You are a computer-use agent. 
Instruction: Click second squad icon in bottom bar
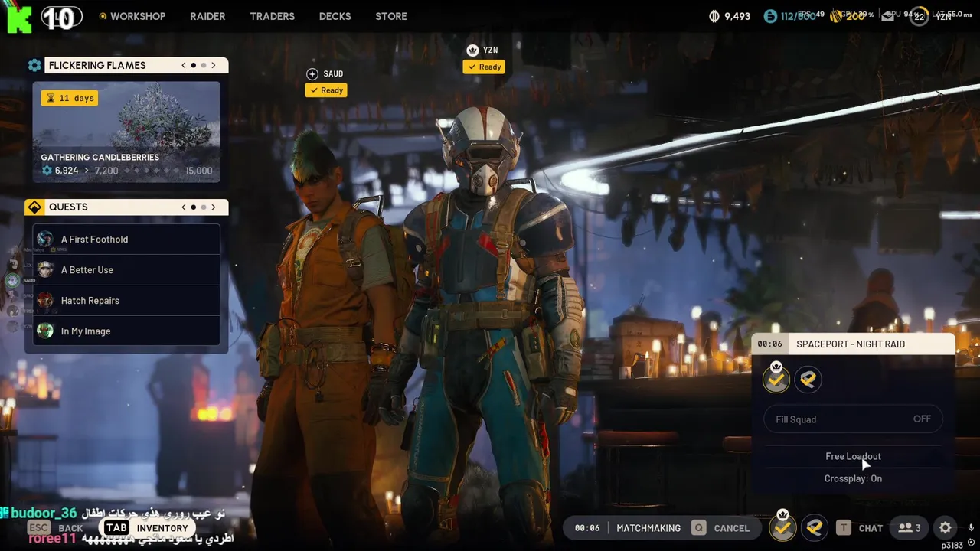(815, 527)
